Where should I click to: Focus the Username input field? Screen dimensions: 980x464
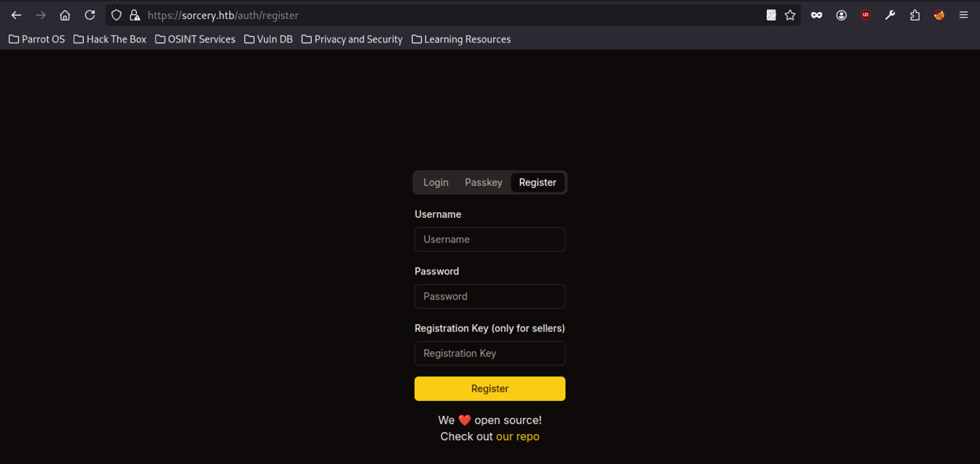coord(490,240)
